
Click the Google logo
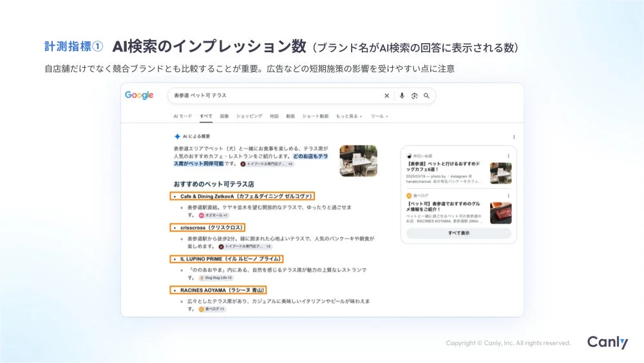point(139,95)
